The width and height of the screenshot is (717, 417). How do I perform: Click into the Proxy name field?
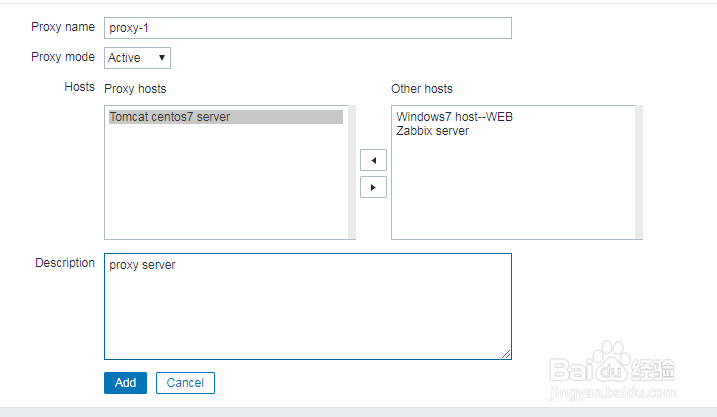click(x=308, y=28)
